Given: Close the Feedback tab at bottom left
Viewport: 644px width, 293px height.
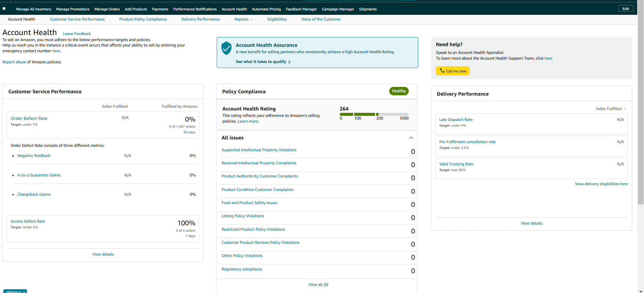Looking at the screenshot, I should pos(24,292).
